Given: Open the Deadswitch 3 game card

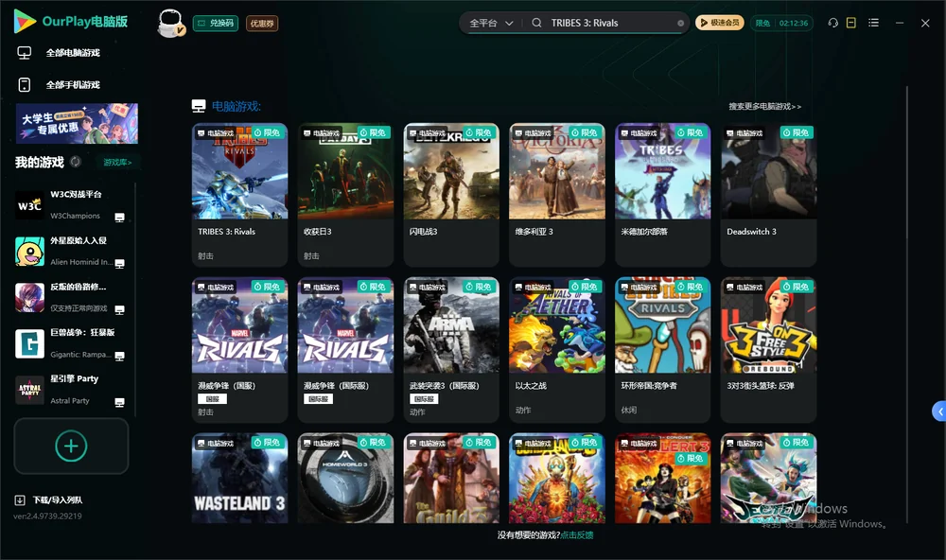Looking at the screenshot, I should click(x=768, y=194).
